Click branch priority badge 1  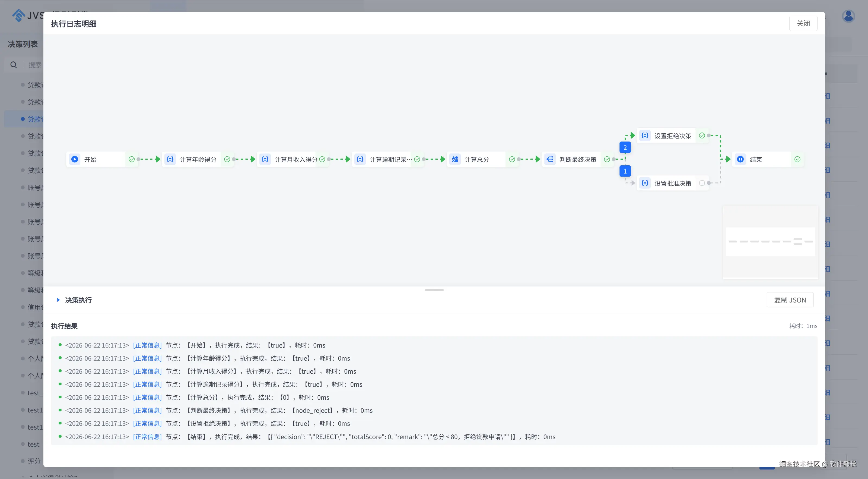coord(625,171)
